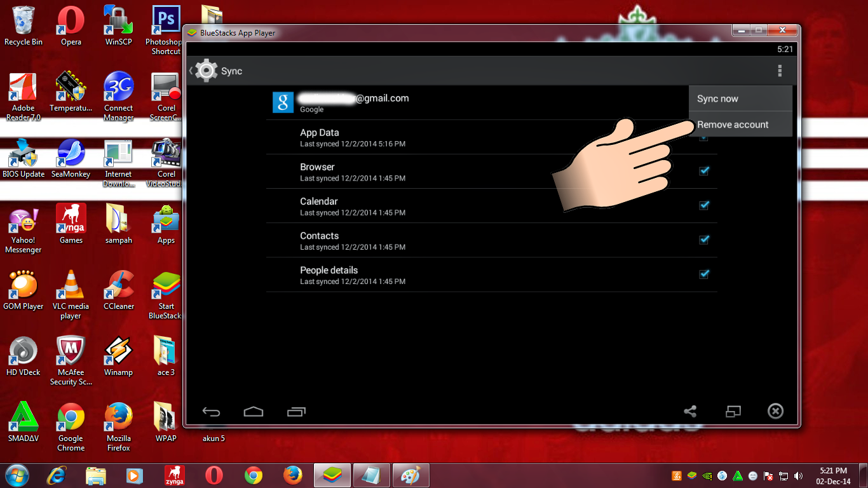The height and width of the screenshot is (488, 868).
Task: Open the Paint taskbar button
Action: (411, 475)
